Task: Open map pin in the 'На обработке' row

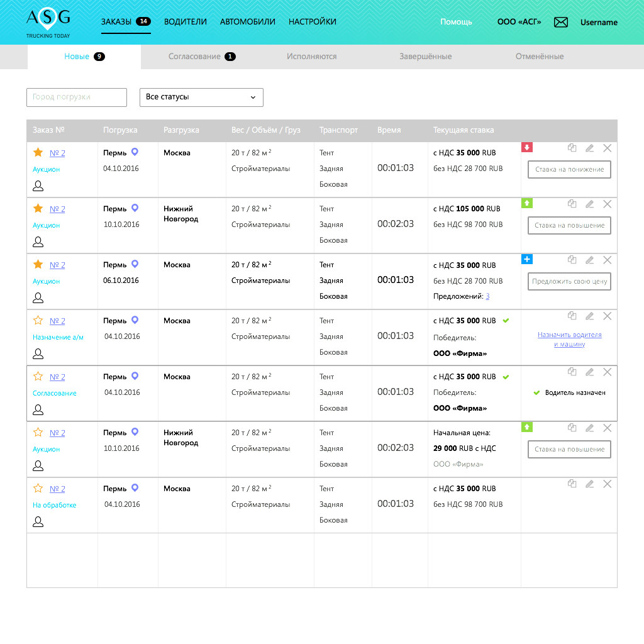Action: pos(135,487)
